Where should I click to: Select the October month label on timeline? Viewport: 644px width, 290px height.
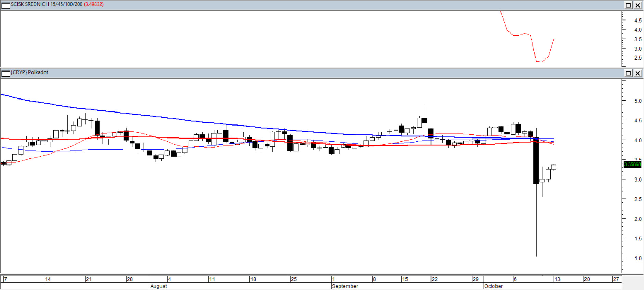[493, 286]
